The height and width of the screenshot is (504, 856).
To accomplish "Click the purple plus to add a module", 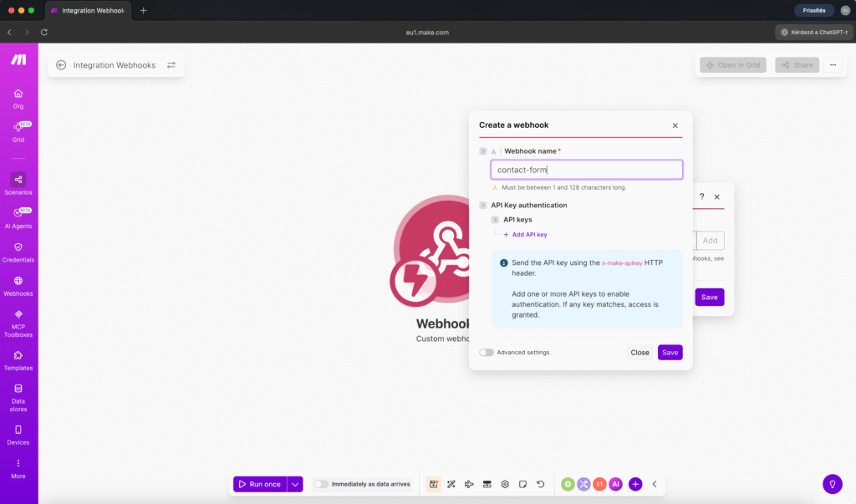I will click(635, 484).
